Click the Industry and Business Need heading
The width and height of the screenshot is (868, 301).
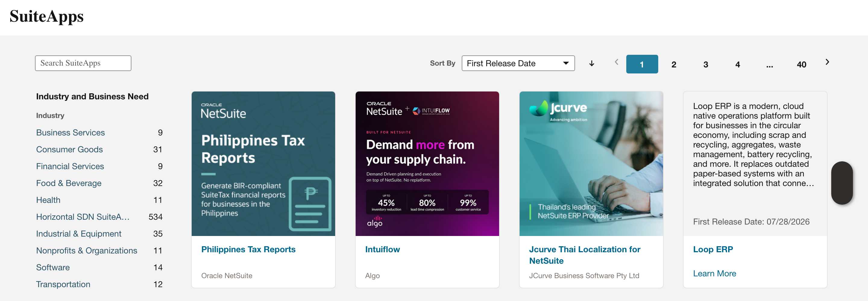click(92, 97)
